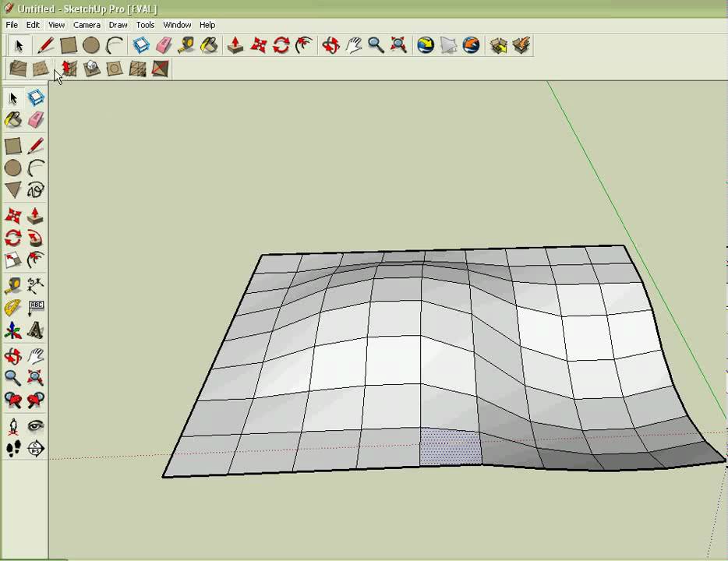This screenshot has height=561, width=728.
Task: Select the Dimension tool in left palette
Action: coord(36,285)
